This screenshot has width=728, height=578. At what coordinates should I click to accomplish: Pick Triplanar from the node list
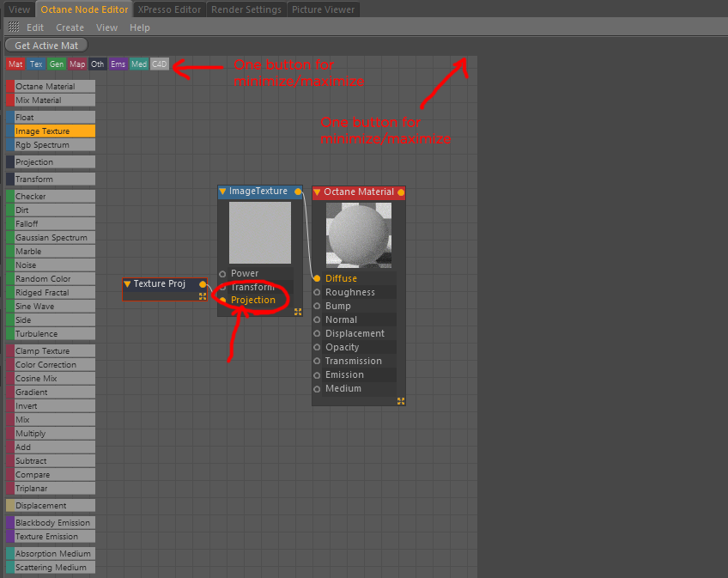51,489
